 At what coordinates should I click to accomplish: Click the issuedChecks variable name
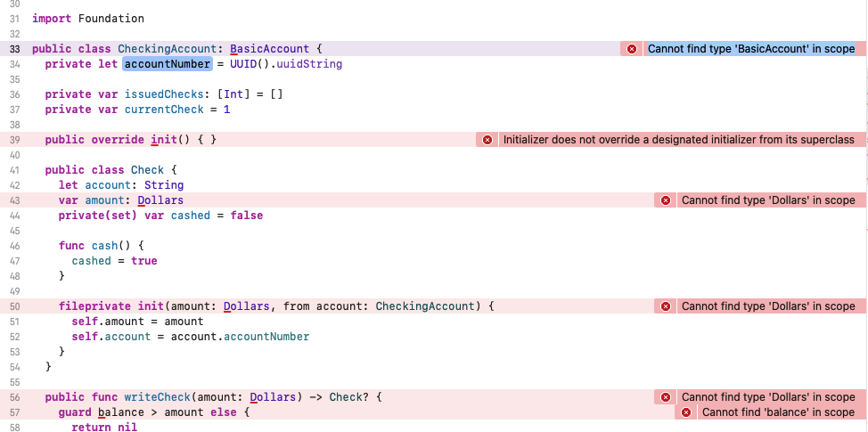[164, 94]
